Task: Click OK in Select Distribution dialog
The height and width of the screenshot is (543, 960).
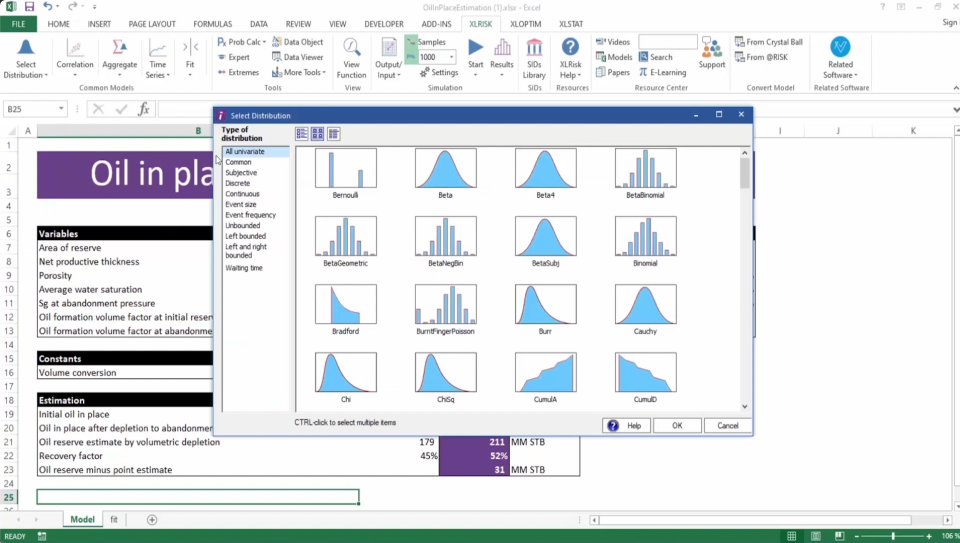Action: [677, 425]
